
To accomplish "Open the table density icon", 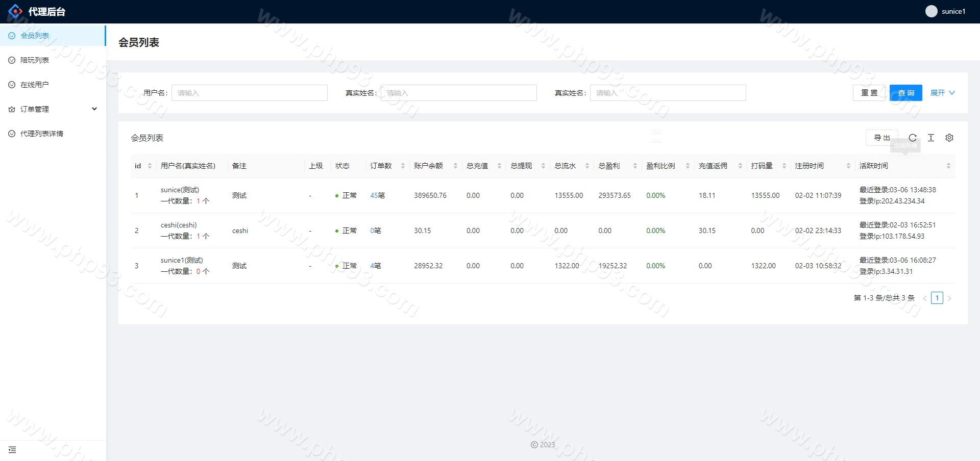I will 931,138.
